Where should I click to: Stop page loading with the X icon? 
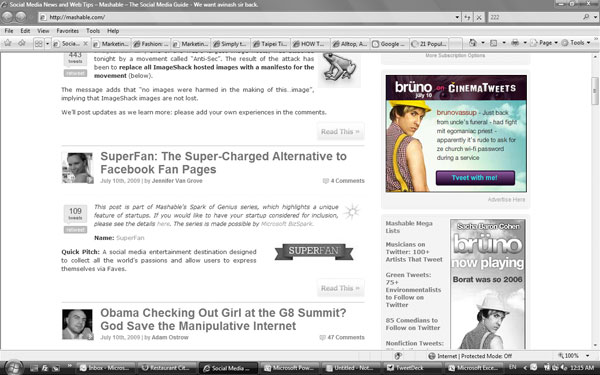point(479,17)
